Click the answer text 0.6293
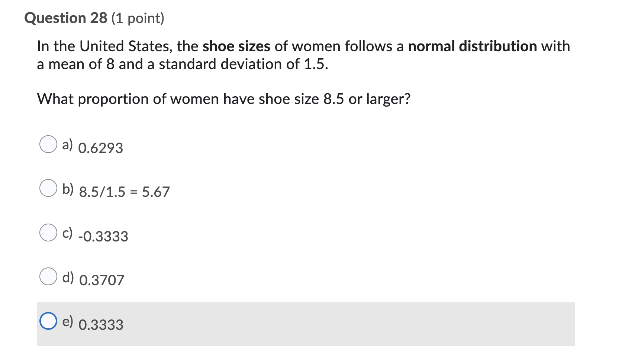This screenshot has height=364, width=638. [x=101, y=148]
